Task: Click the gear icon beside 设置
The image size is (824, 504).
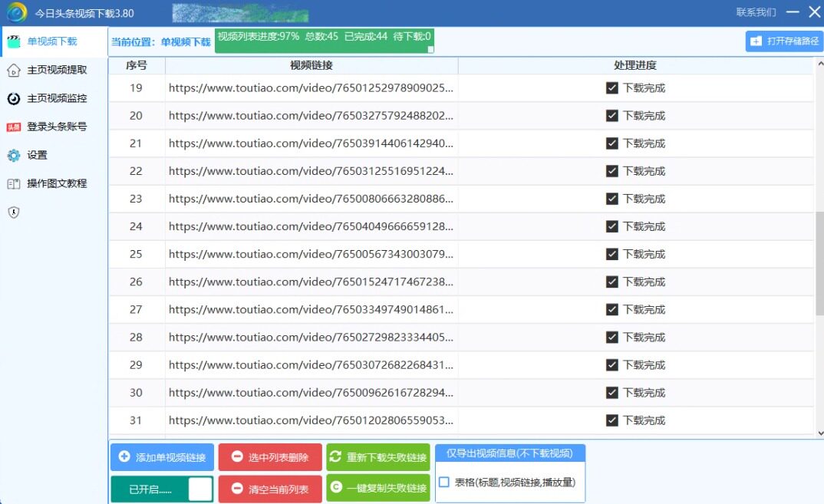Action: click(x=14, y=155)
